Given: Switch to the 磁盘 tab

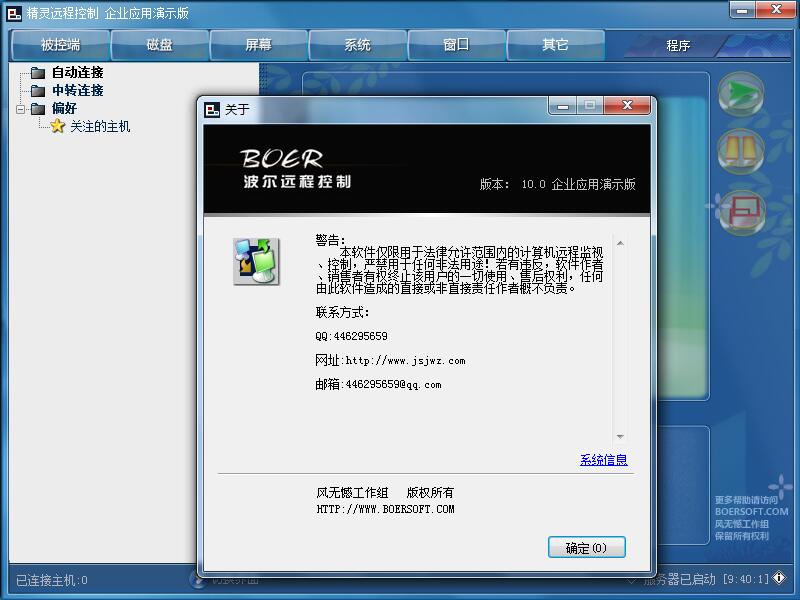Looking at the screenshot, I should point(159,45).
